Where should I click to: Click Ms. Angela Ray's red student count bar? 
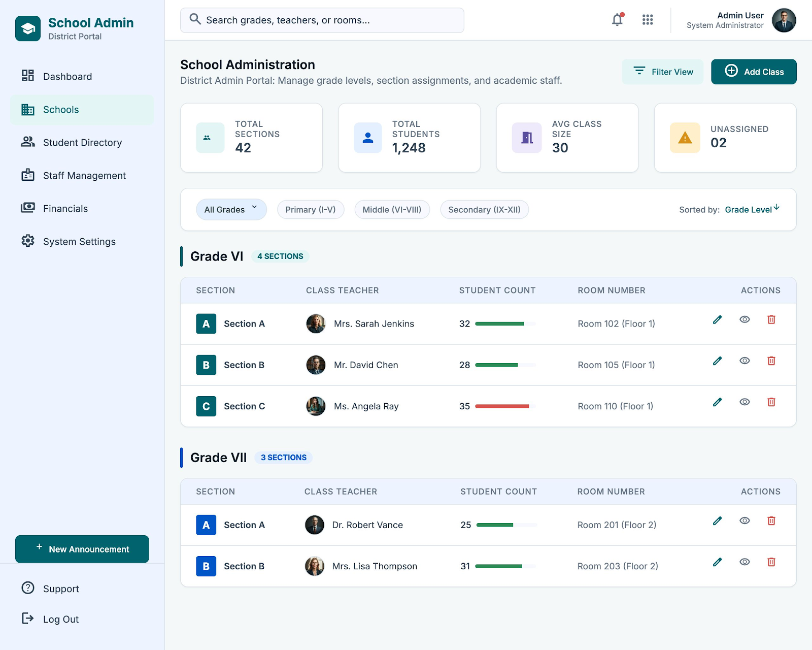[502, 406]
